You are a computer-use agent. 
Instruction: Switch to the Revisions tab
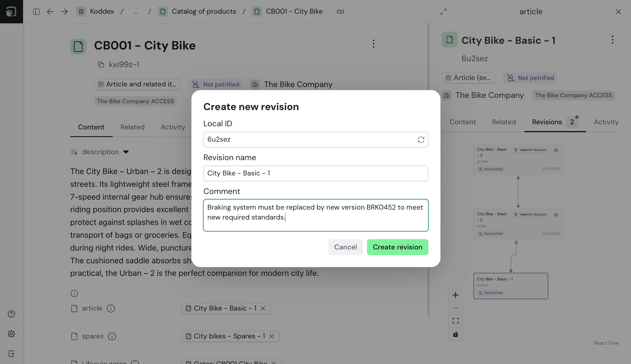tap(547, 122)
